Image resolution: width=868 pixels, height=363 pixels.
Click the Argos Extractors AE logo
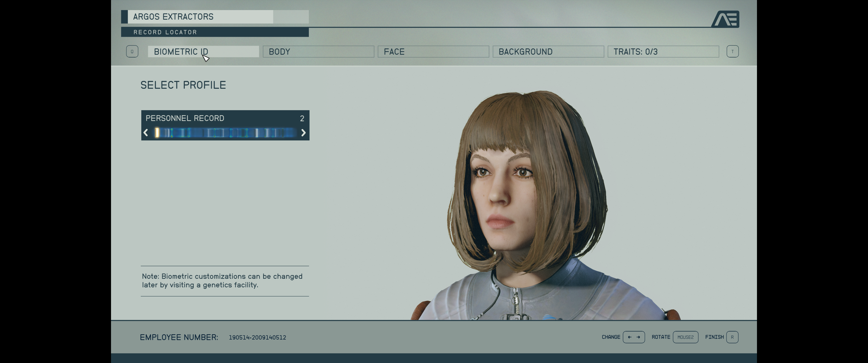click(x=725, y=19)
